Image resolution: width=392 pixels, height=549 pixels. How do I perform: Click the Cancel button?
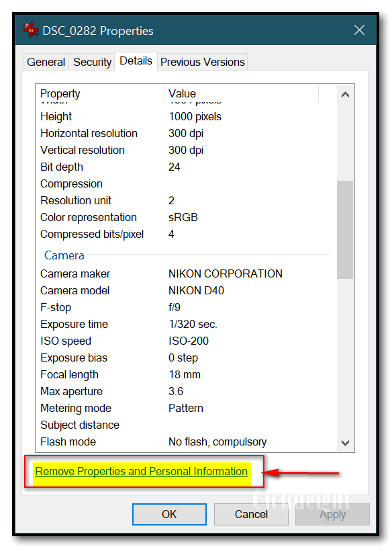click(251, 514)
